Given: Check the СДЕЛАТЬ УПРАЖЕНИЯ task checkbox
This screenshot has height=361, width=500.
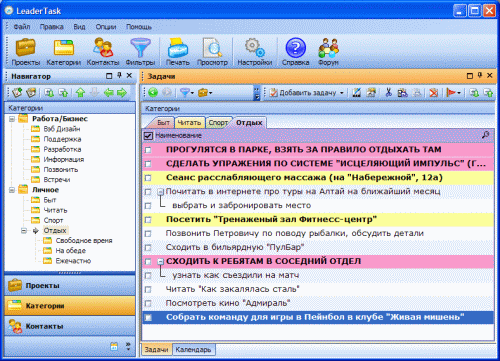Looking at the screenshot, I should tap(148, 164).
